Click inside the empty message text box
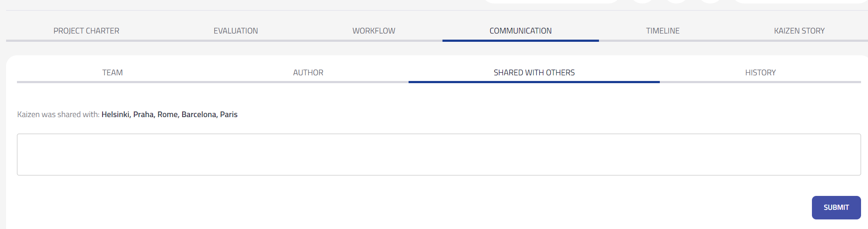Viewport: 868px width, 229px height. point(439,155)
